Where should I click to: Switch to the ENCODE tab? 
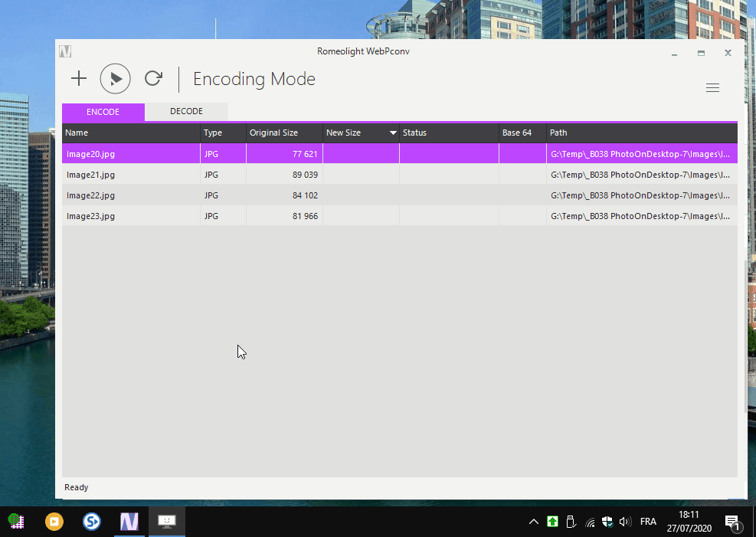[x=103, y=112]
